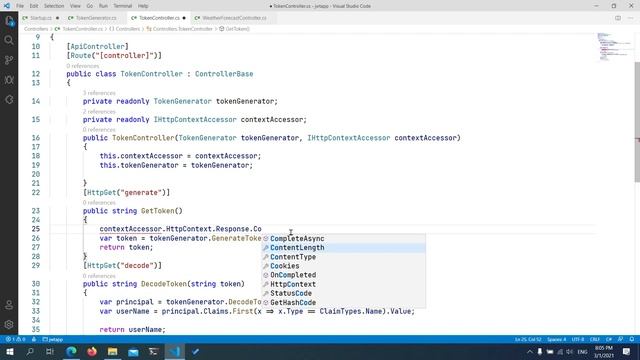The width and height of the screenshot is (640, 360).
Task: Click the code minimap preview
Action: [x=615, y=47]
